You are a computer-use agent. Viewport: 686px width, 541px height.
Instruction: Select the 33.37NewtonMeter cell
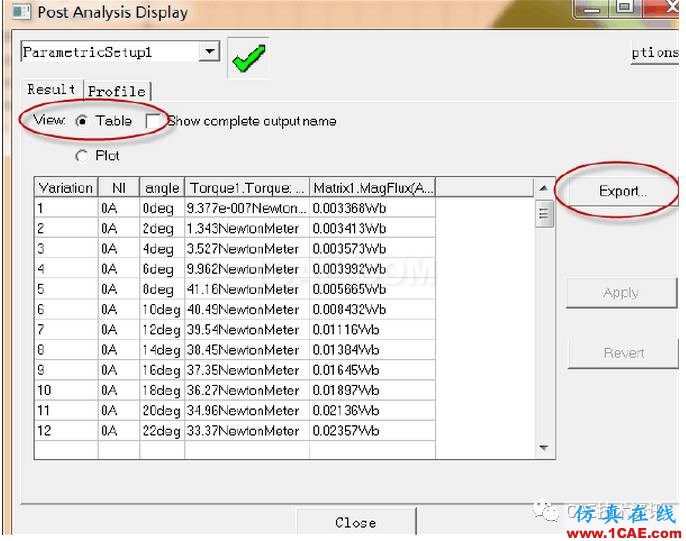[247, 431]
